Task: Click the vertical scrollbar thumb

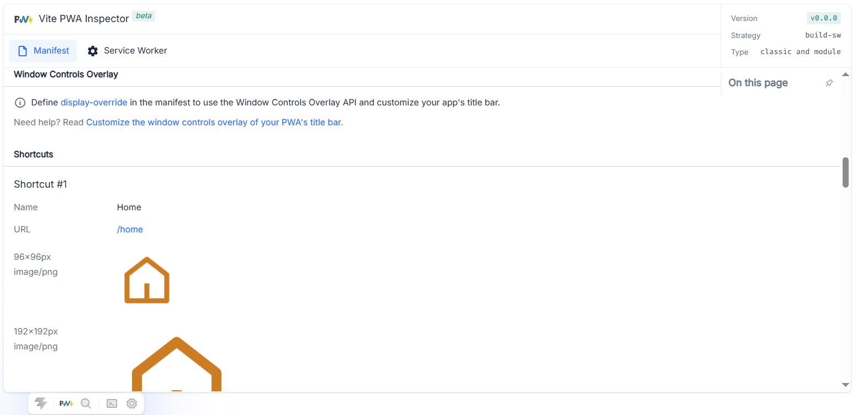Action: pyautogui.click(x=845, y=172)
